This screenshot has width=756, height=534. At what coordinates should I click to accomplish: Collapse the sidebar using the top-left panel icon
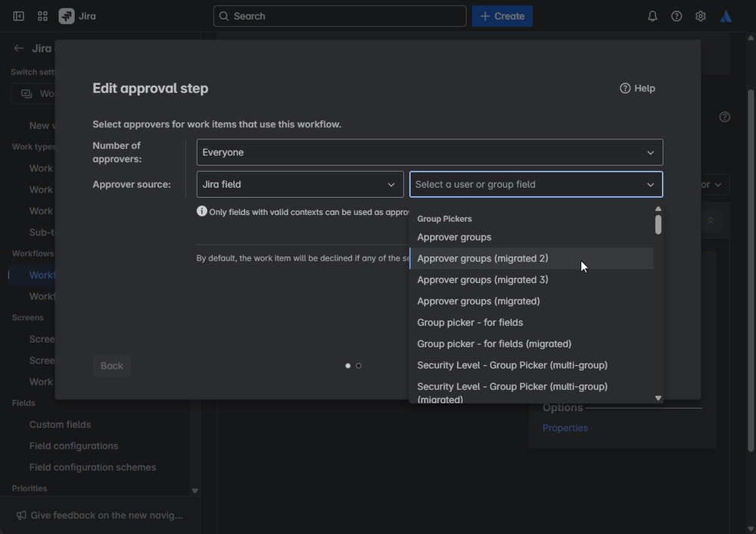click(19, 16)
